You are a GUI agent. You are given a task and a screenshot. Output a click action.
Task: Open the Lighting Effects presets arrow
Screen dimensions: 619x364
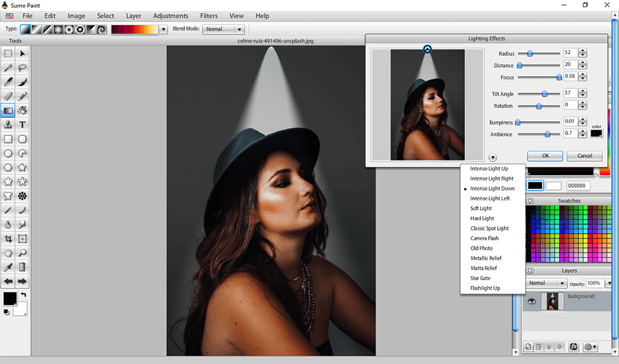click(492, 157)
